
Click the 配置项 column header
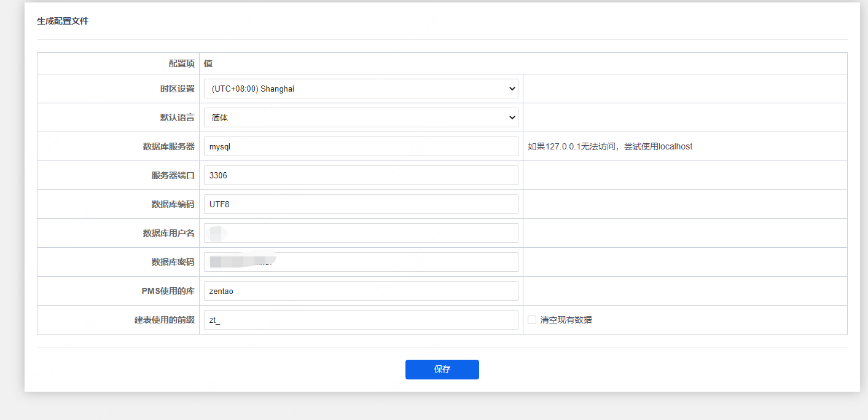click(182, 63)
